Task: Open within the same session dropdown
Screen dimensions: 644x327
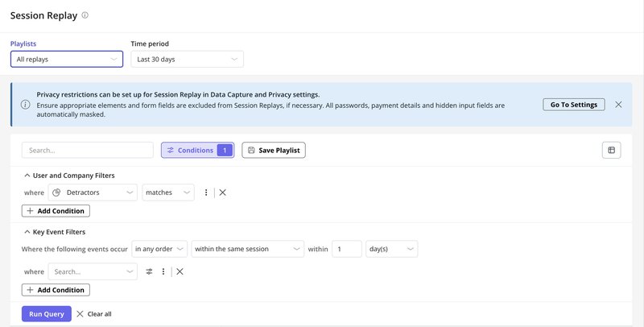Action: (248, 249)
